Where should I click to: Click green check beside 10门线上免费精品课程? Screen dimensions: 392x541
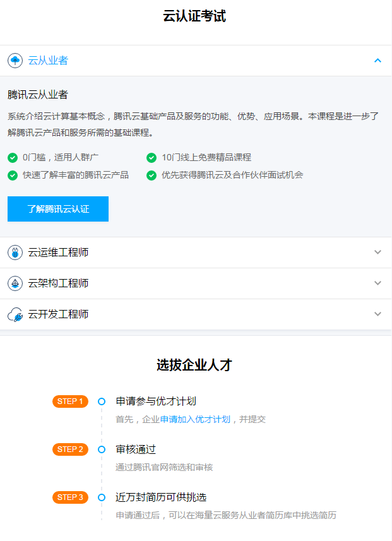pos(151,157)
